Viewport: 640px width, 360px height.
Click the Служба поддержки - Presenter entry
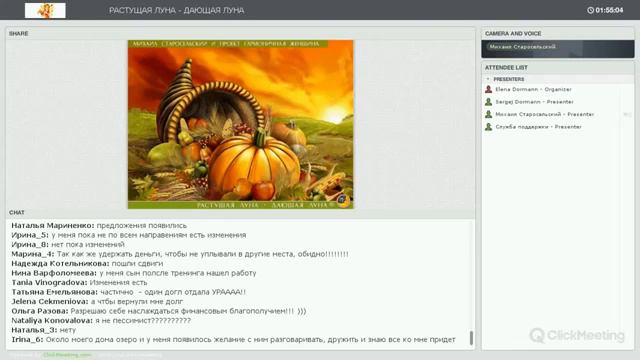(538, 127)
